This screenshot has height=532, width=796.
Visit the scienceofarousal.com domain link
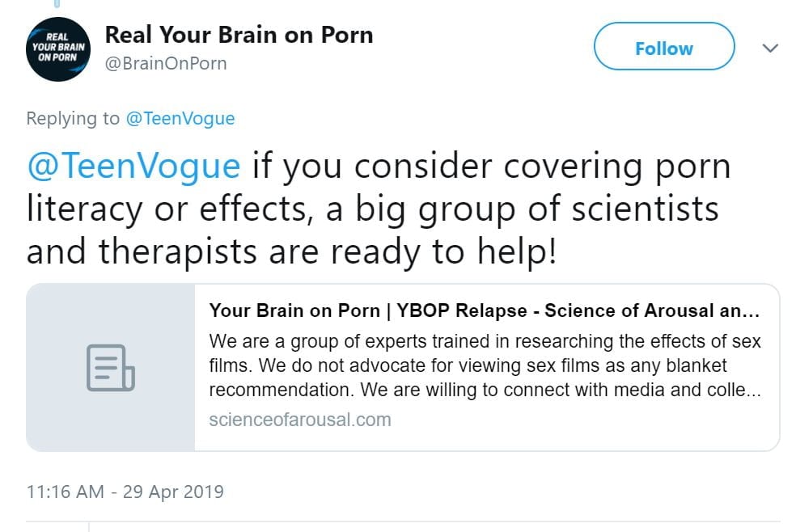pyautogui.click(x=300, y=420)
